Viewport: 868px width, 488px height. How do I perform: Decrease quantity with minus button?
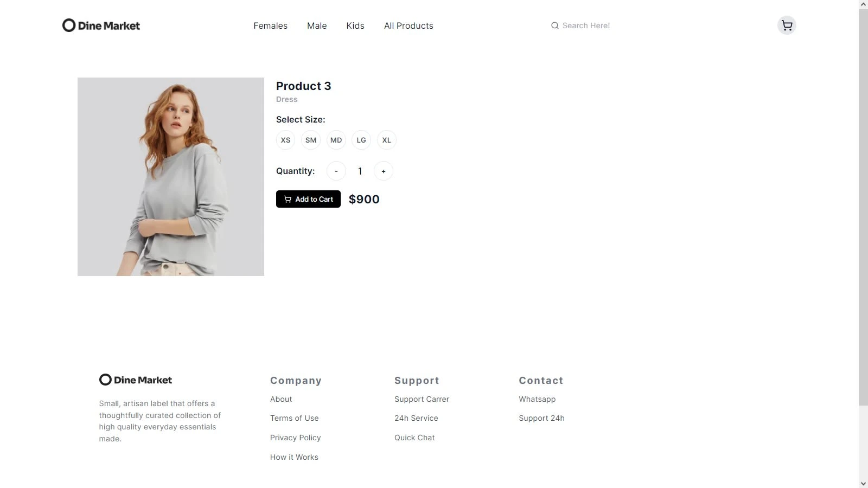click(336, 171)
